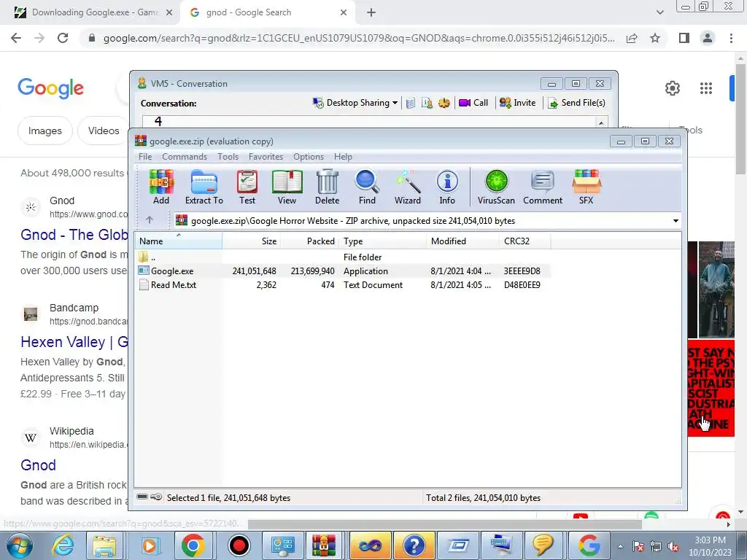Open the Commands menu
This screenshot has height=560, width=747.
(x=185, y=157)
